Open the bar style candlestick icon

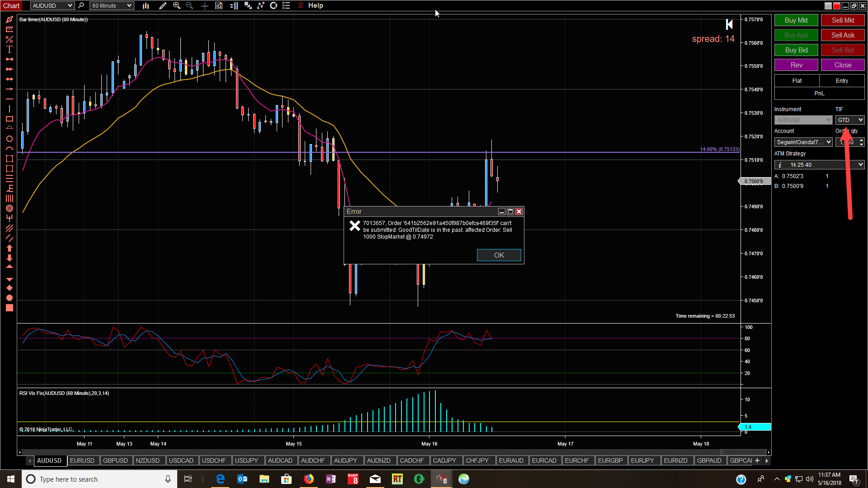146,5
